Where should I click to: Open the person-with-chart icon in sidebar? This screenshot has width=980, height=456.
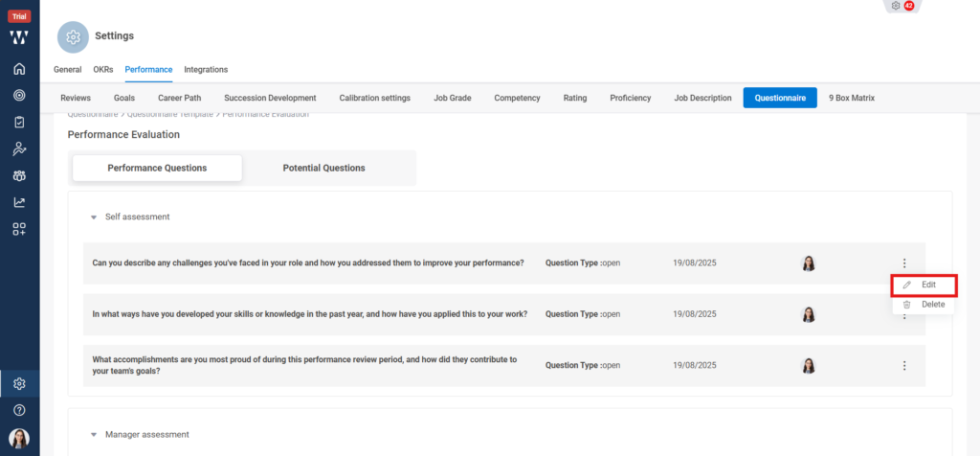19,148
